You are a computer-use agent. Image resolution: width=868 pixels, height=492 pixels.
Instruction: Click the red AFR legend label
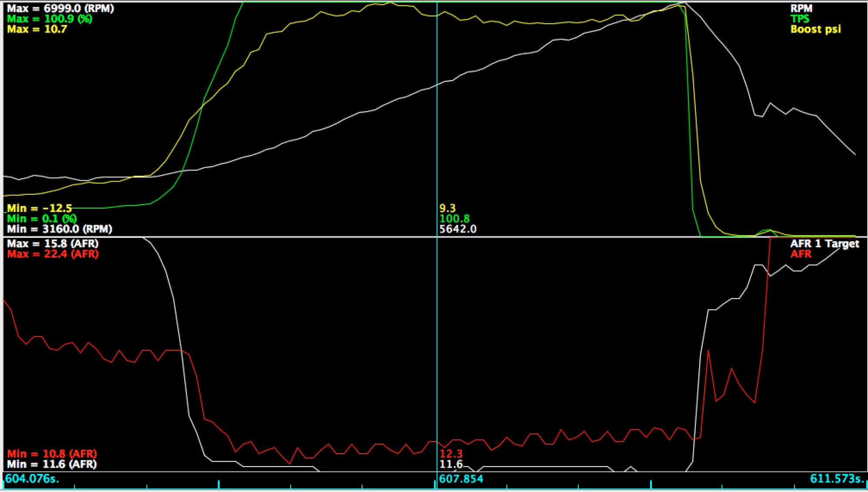(801, 254)
